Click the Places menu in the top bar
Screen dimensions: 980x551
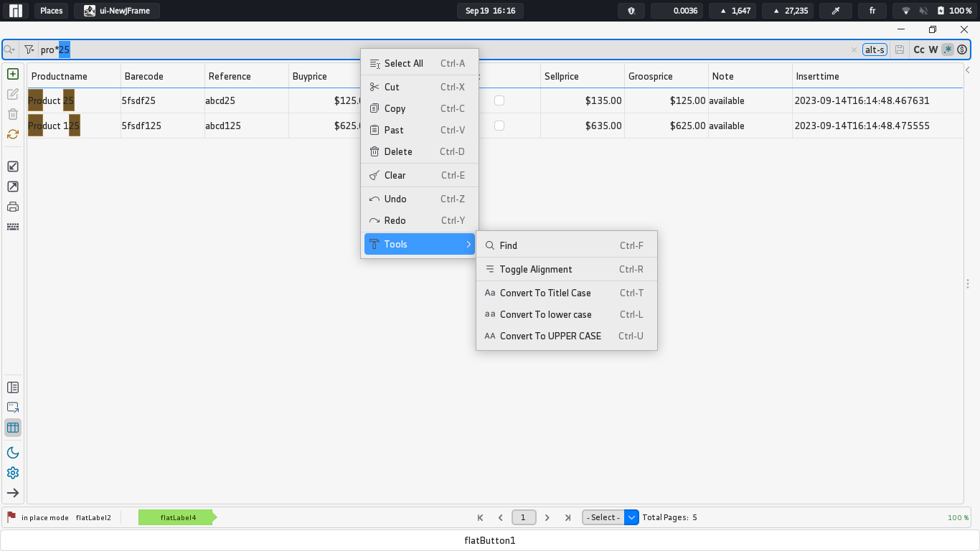(x=51, y=11)
